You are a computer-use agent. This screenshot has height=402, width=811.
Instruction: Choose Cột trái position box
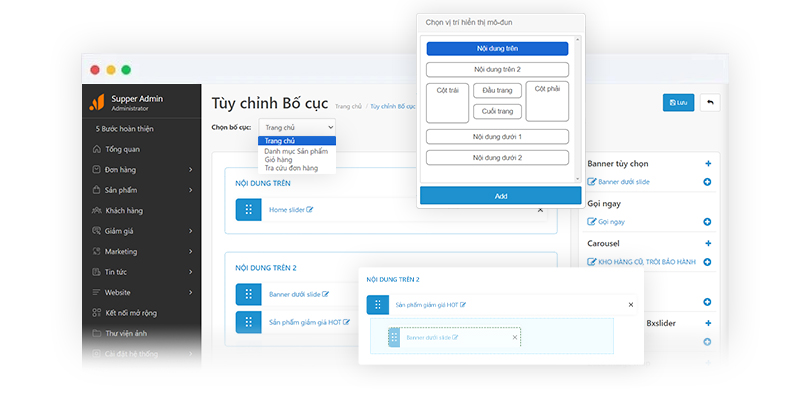[447, 103]
